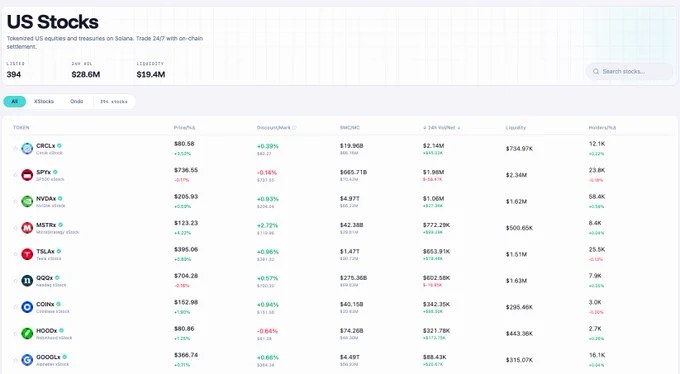Favorite SPYx with its star
Viewport: 680px width, 374px height.
point(16,175)
